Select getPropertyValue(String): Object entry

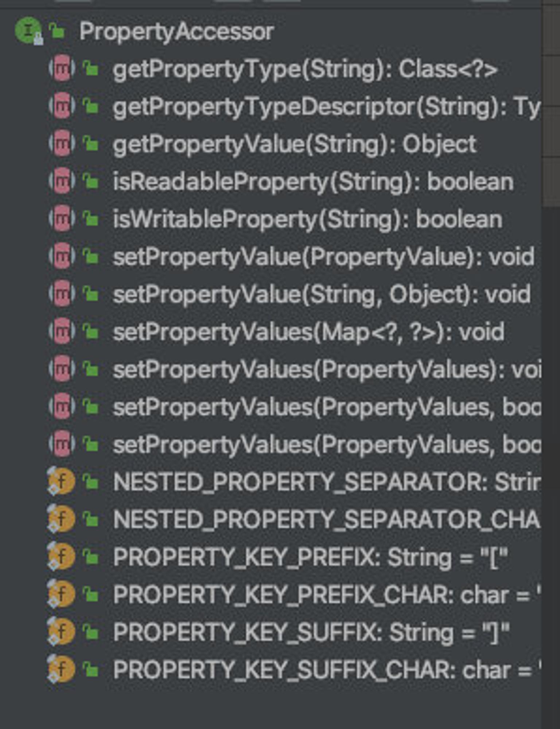click(295, 144)
